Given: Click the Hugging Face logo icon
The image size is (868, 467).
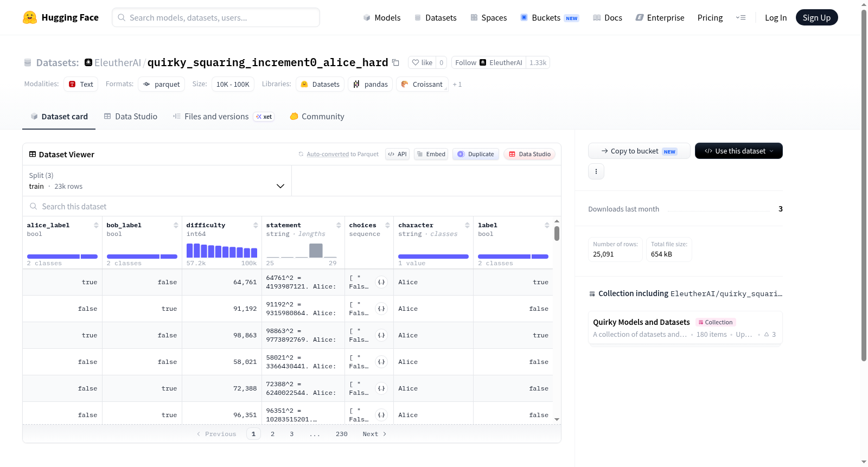Looking at the screenshot, I should pyautogui.click(x=30, y=17).
